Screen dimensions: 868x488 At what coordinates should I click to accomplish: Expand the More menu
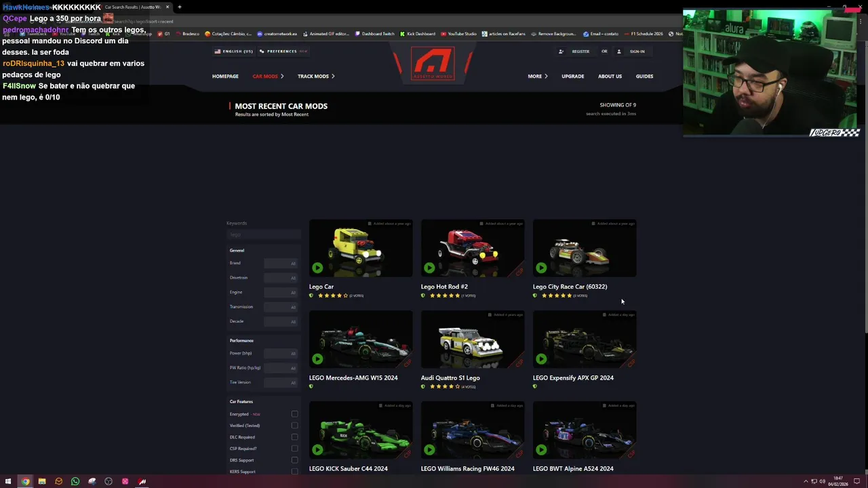[x=538, y=77]
